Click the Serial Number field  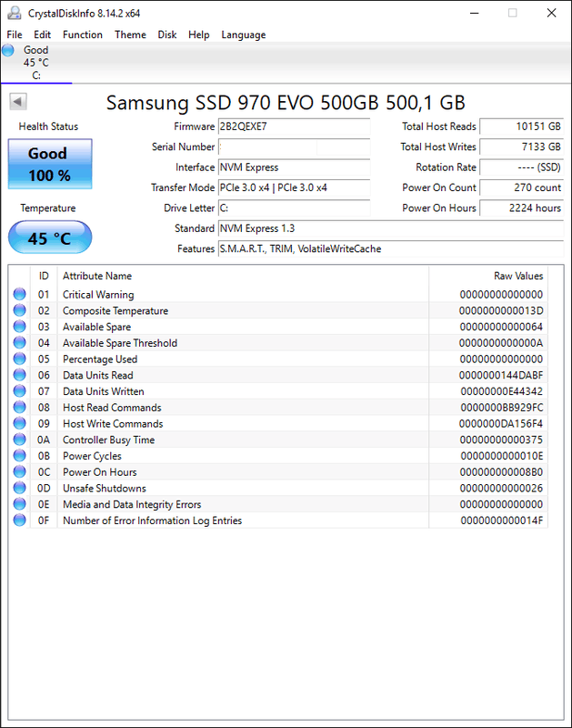pos(294,147)
